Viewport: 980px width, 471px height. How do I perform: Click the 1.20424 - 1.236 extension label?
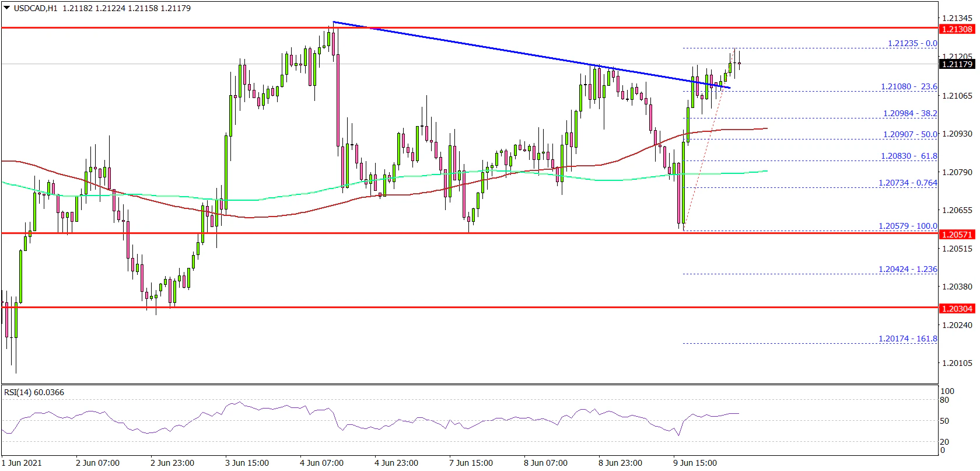point(908,269)
